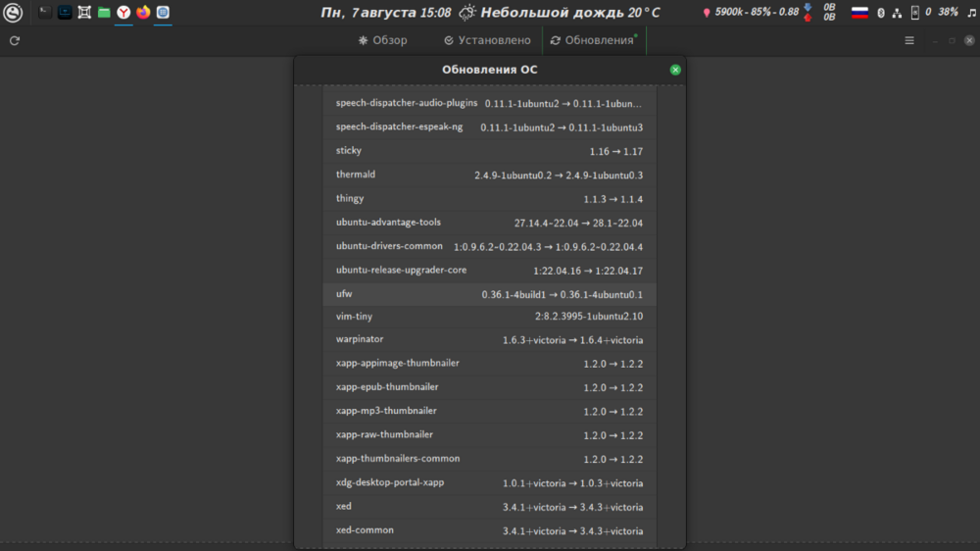Click the screenshot tool panel icon
Image resolution: width=980 pixels, height=551 pixels.
click(x=84, y=12)
